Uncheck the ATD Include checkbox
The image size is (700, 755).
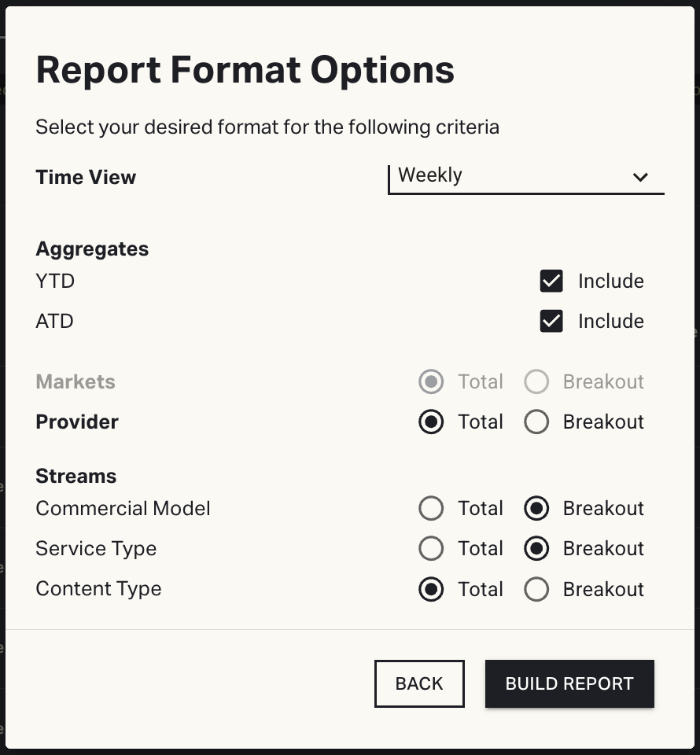coord(551,321)
